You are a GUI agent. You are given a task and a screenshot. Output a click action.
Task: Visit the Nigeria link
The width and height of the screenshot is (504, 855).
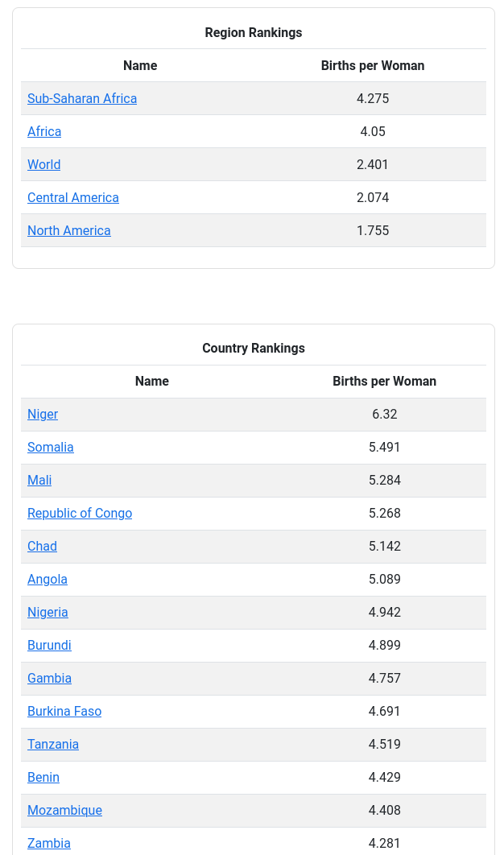coord(48,613)
